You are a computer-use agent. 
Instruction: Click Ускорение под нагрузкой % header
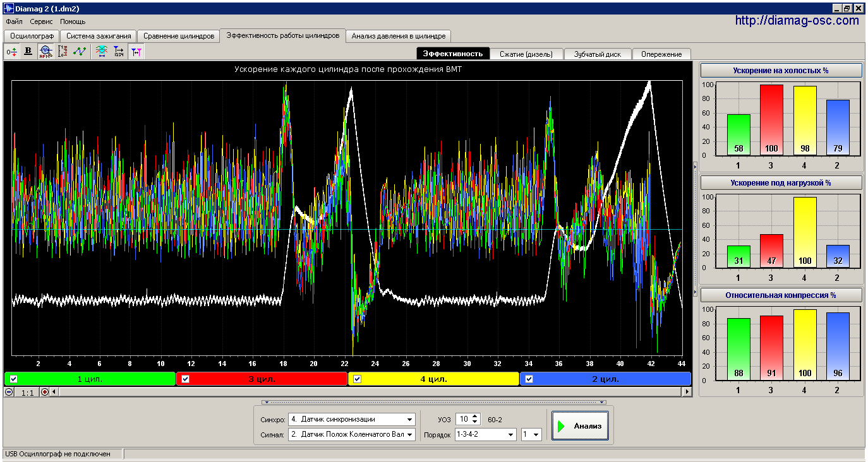[x=781, y=182]
